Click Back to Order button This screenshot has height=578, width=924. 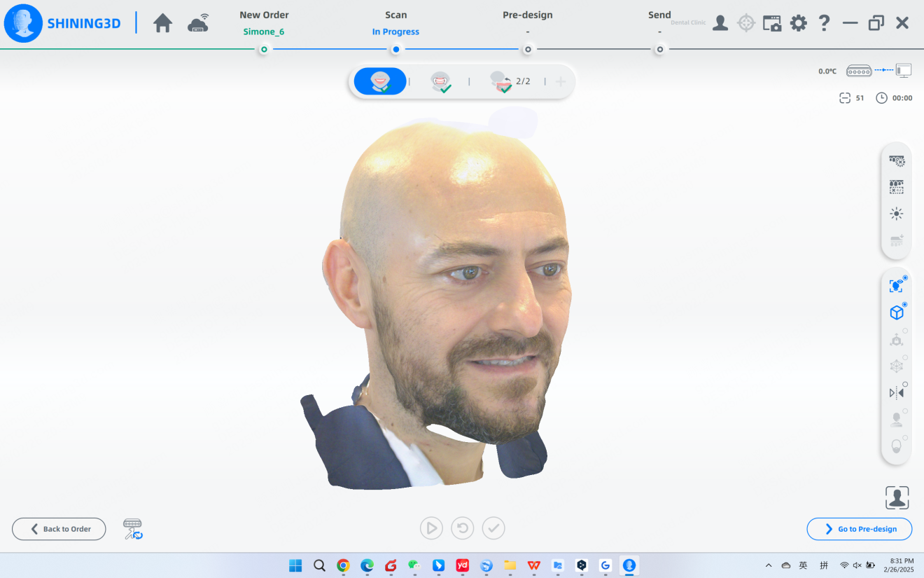[x=59, y=529]
